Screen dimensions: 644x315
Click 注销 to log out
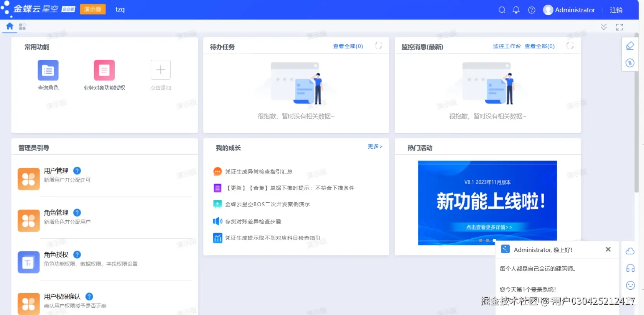pyautogui.click(x=616, y=10)
